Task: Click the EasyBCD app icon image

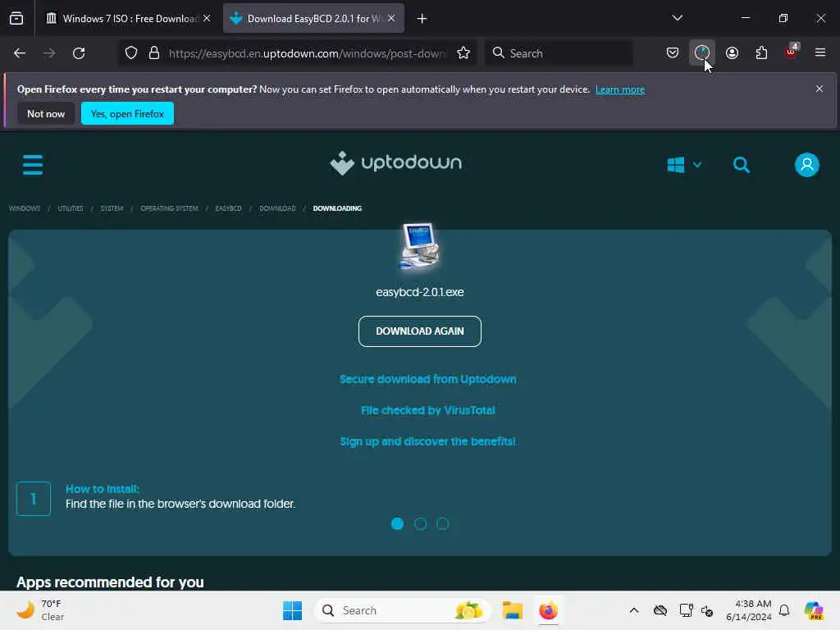Action: [419, 246]
